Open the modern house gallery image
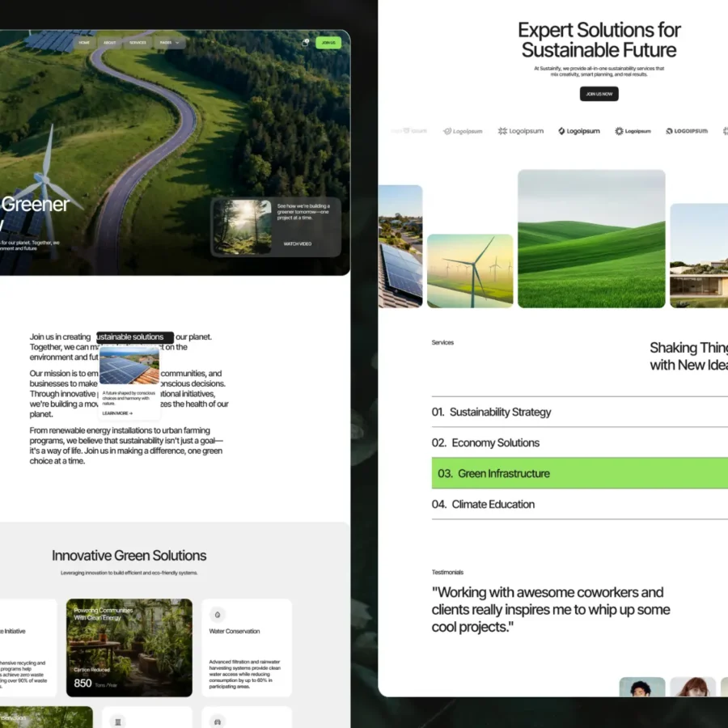The image size is (728, 728). coord(699,256)
